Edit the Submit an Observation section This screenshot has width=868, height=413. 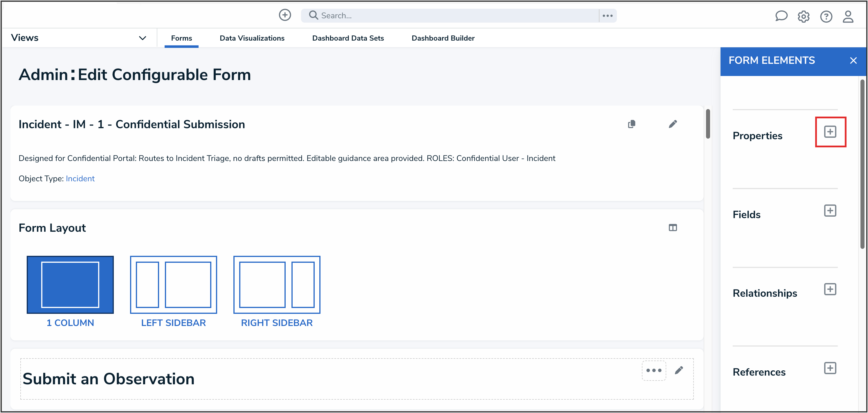pos(679,370)
